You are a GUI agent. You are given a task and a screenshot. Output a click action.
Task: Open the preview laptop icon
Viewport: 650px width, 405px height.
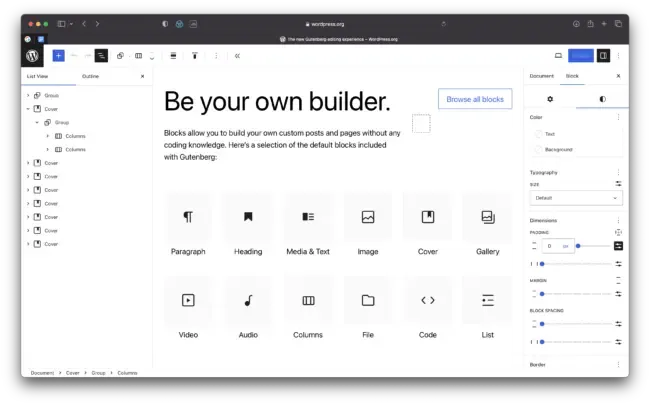coord(558,56)
